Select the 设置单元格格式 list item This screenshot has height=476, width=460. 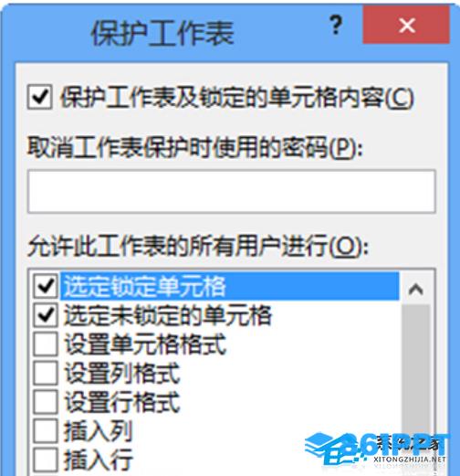(x=145, y=344)
